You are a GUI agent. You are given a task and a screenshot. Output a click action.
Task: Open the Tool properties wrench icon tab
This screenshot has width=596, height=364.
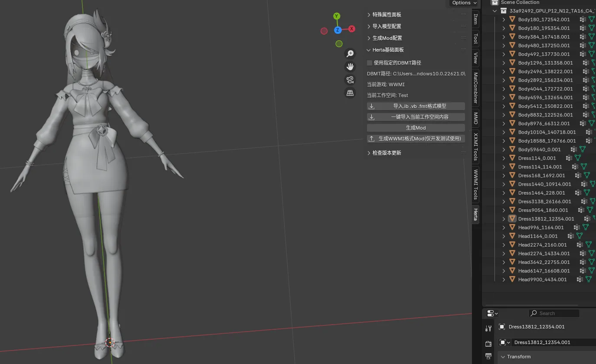coord(488,328)
